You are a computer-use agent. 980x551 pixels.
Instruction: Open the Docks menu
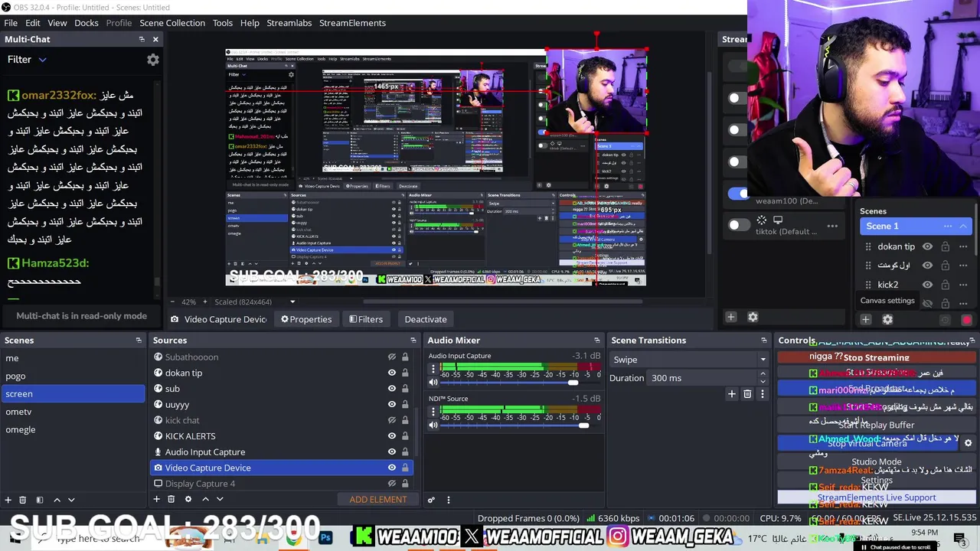pos(87,23)
